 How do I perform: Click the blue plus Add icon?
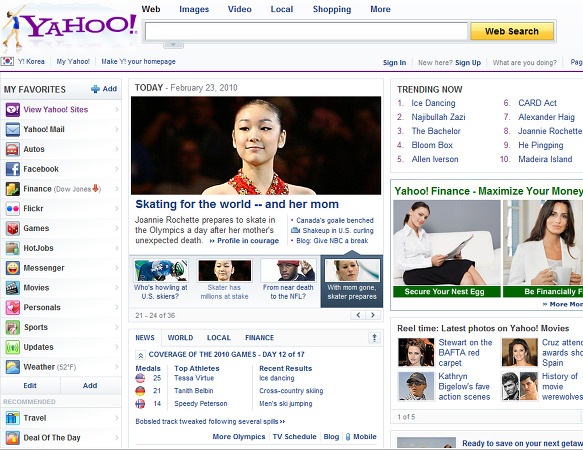[96, 89]
